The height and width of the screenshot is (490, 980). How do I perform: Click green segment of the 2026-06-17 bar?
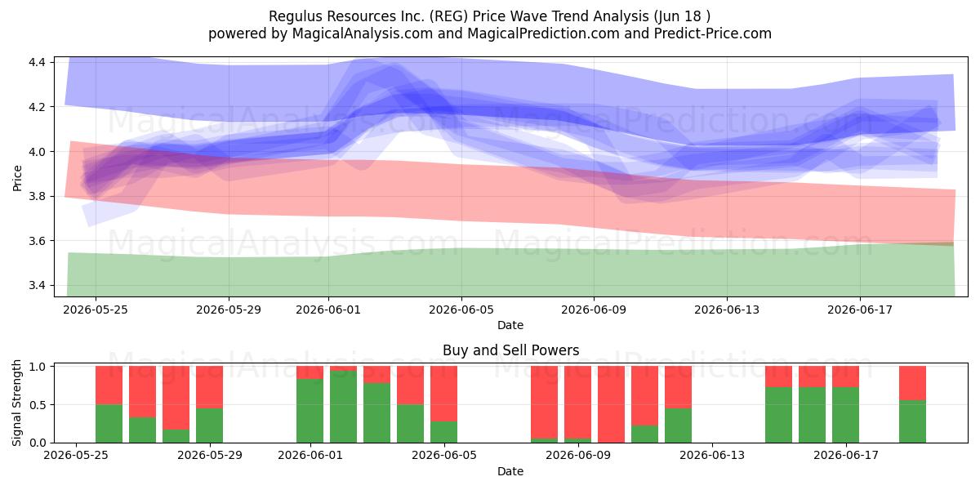click(x=845, y=415)
